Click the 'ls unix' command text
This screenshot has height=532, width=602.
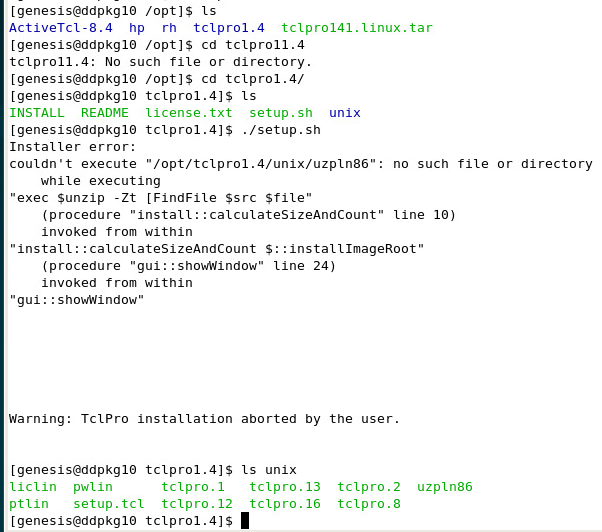269,470
